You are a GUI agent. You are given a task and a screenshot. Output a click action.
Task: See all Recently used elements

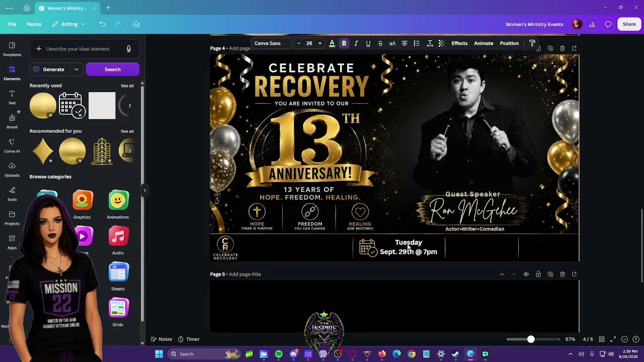(127, 86)
